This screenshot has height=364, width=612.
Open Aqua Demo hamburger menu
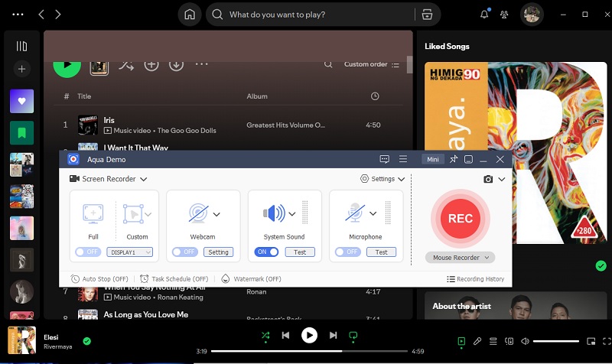403,159
